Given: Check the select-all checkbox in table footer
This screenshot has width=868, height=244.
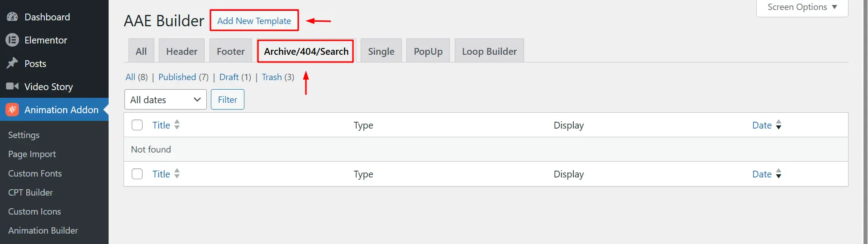Looking at the screenshot, I should pyautogui.click(x=137, y=174).
